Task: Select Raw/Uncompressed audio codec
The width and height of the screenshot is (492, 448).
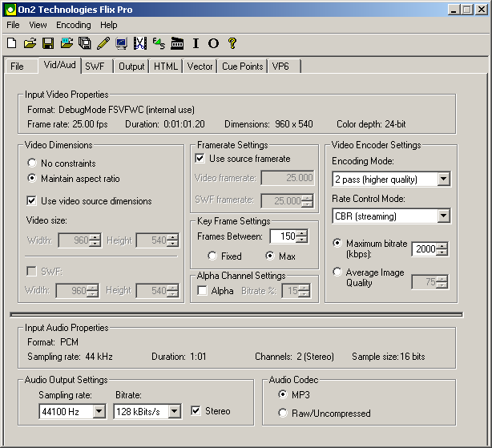Action: coord(283,414)
